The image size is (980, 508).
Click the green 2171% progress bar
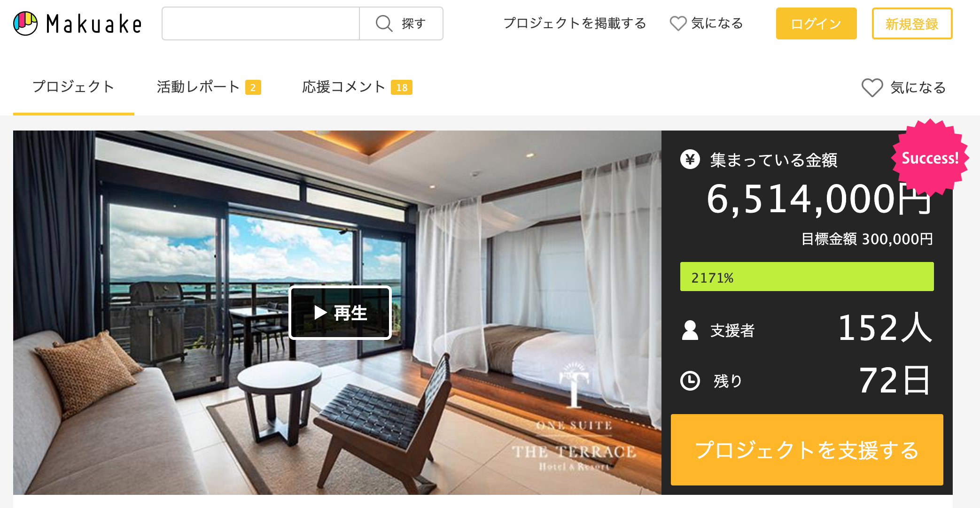pyautogui.click(x=807, y=277)
